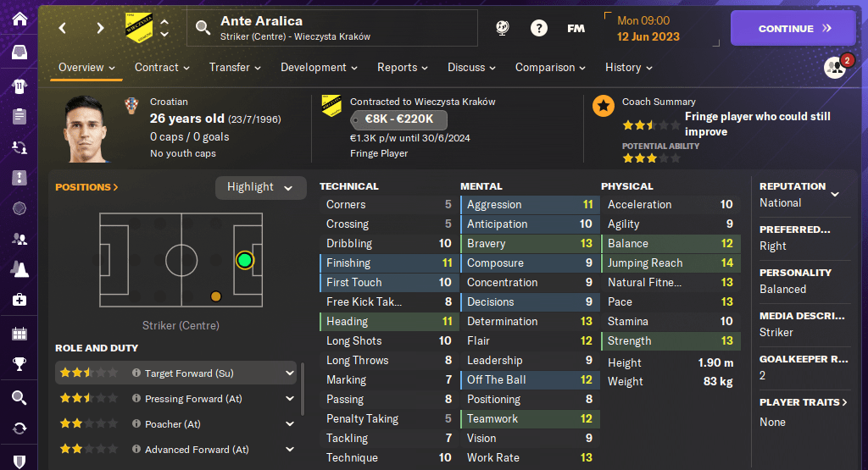Open the Medical Centre icon

[19, 300]
